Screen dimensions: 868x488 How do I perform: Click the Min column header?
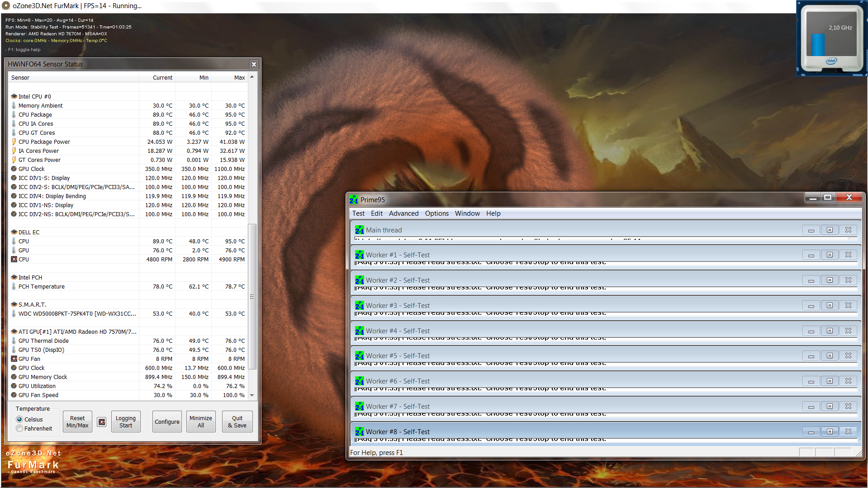tap(193, 77)
